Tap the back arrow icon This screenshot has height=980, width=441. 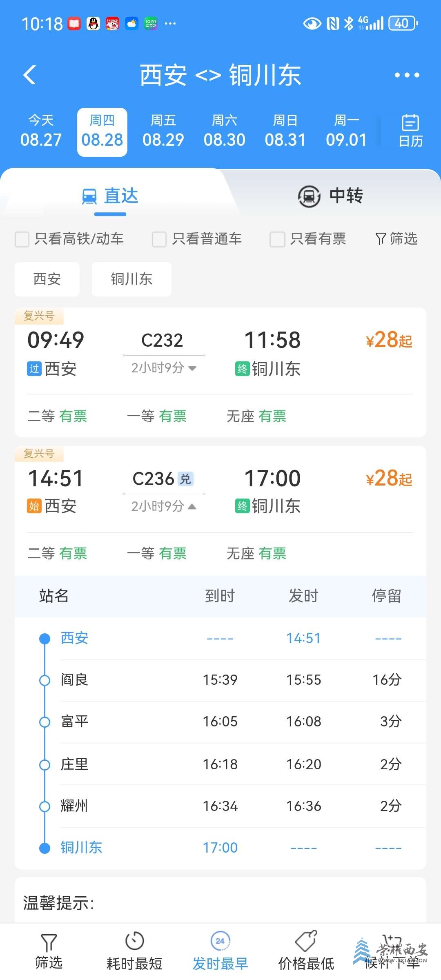(30, 75)
